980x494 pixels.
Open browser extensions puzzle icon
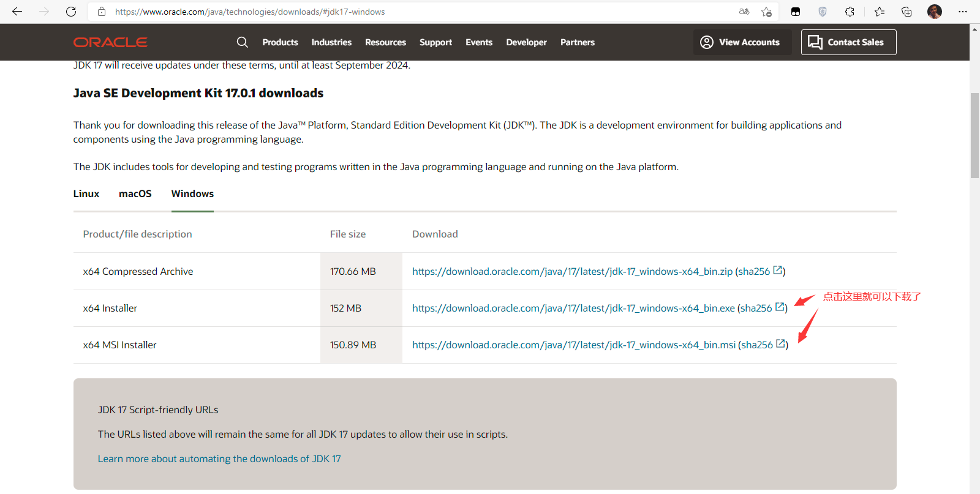click(850, 12)
